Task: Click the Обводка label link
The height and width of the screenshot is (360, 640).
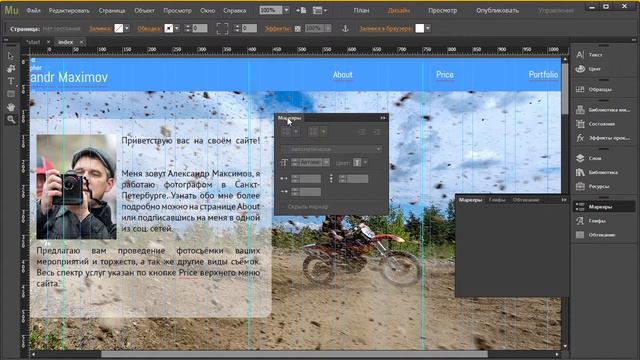Action: tap(149, 29)
